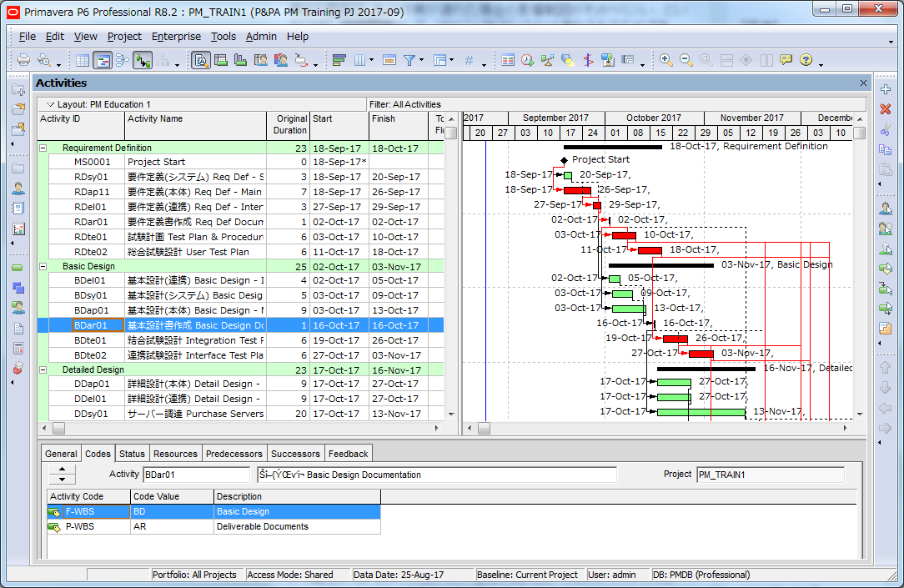Select the RDte01 activity row

(91, 237)
